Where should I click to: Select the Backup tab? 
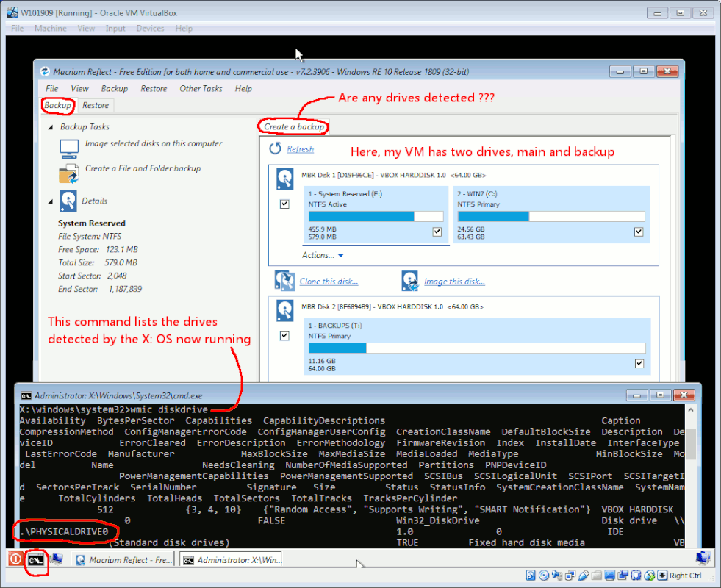pos(57,105)
